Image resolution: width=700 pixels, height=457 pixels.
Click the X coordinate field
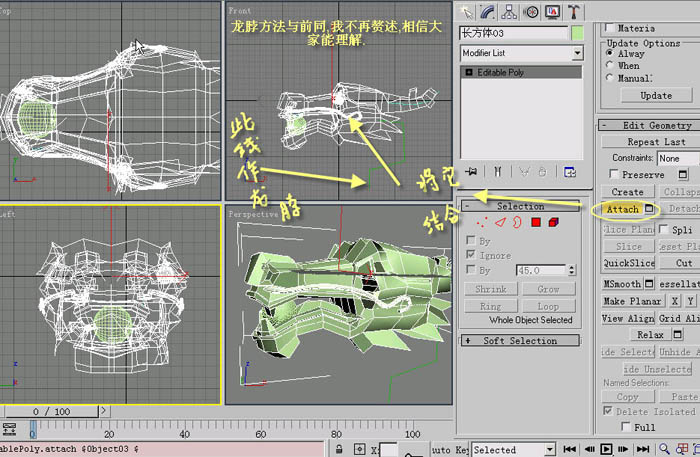pos(388,450)
